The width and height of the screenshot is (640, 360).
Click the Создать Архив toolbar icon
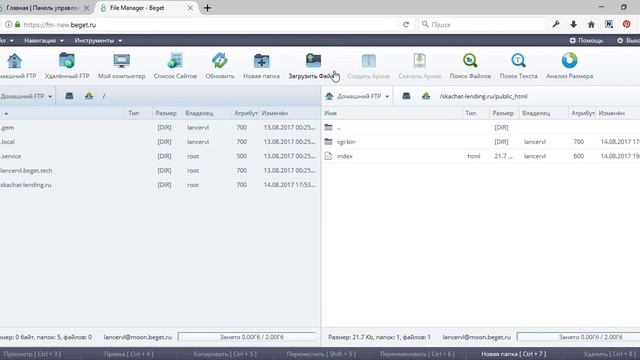point(369,61)
